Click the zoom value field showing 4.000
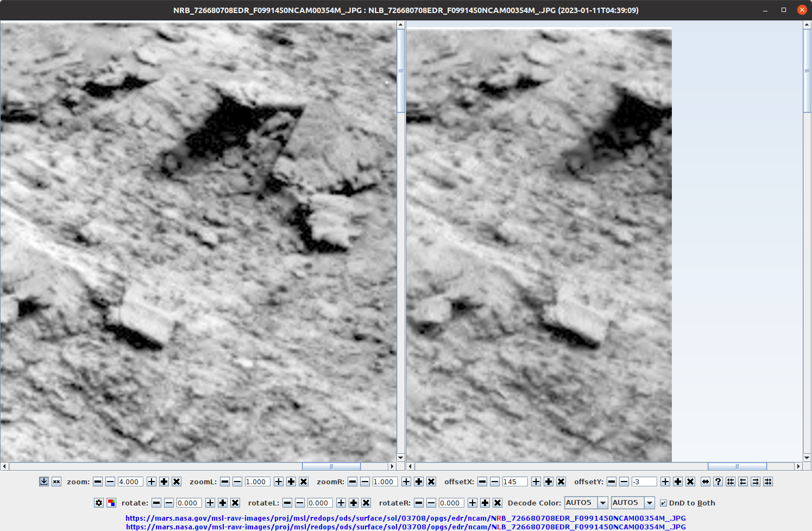This screenshot has width=812, height=531. (x=131, y=482)
